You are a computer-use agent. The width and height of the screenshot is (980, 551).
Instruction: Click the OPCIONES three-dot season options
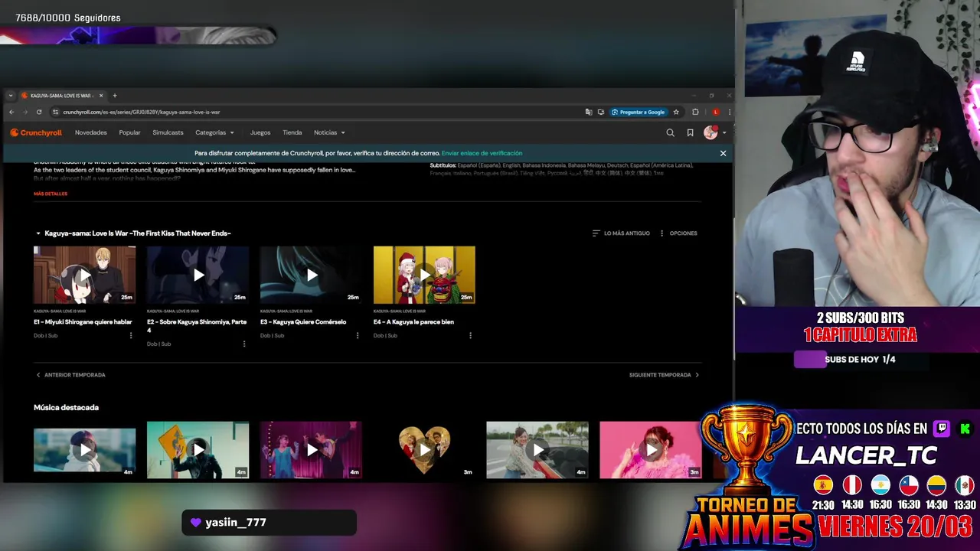(x=678, y=233)
